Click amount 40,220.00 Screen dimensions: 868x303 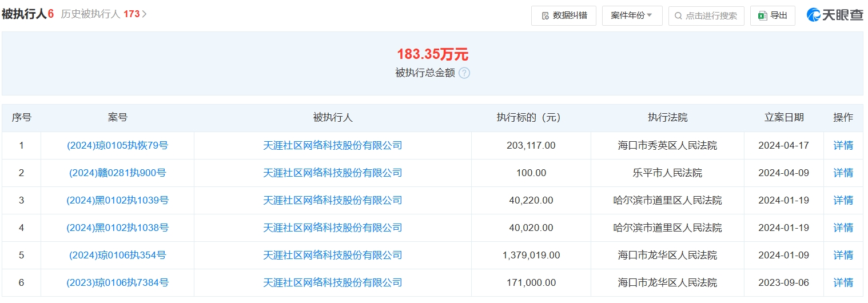[x=531, y=201]
